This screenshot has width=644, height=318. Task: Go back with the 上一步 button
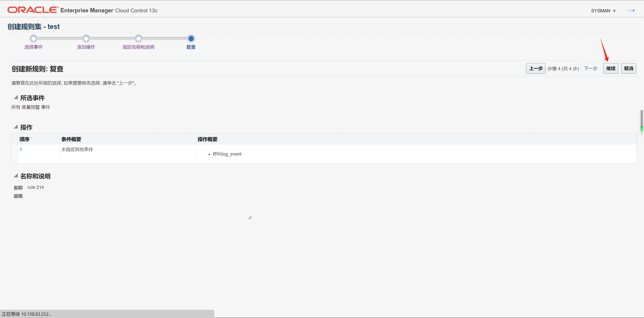click(536, 68)
